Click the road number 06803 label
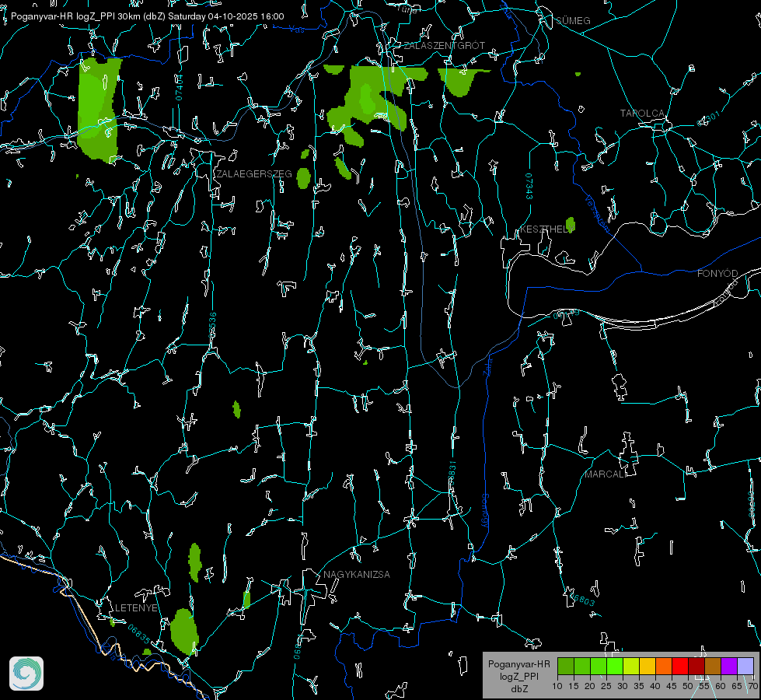Viewport: 761px width, 700px height. [x=581, y=598]
